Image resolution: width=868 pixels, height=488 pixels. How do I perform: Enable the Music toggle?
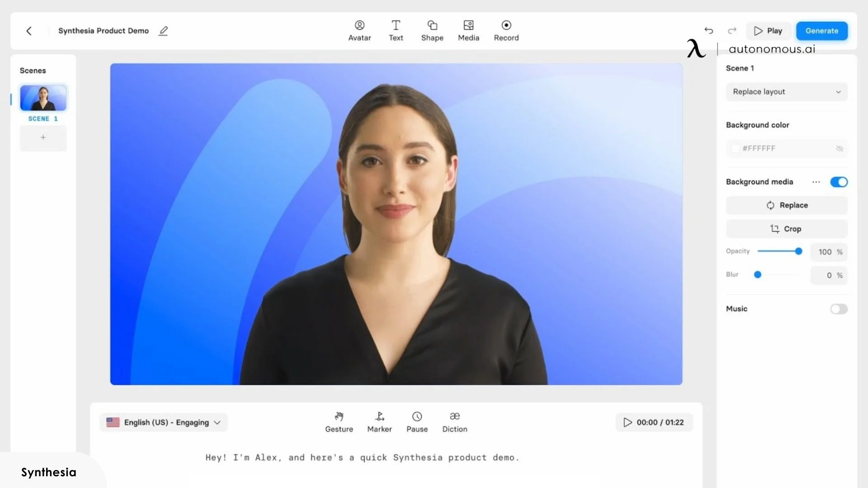[x=839, y=309]
